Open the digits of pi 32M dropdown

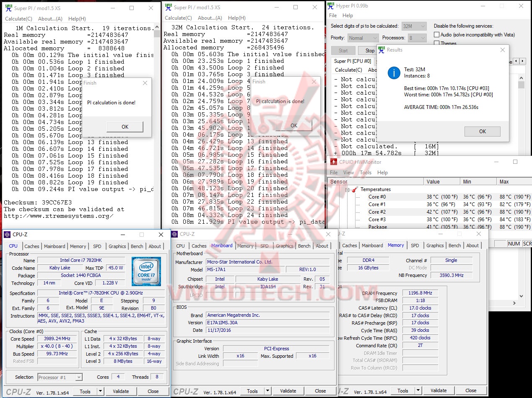414,26
